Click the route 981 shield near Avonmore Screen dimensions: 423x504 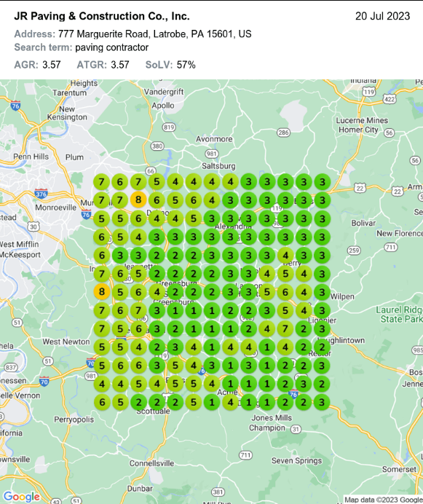tap(212, 154)
